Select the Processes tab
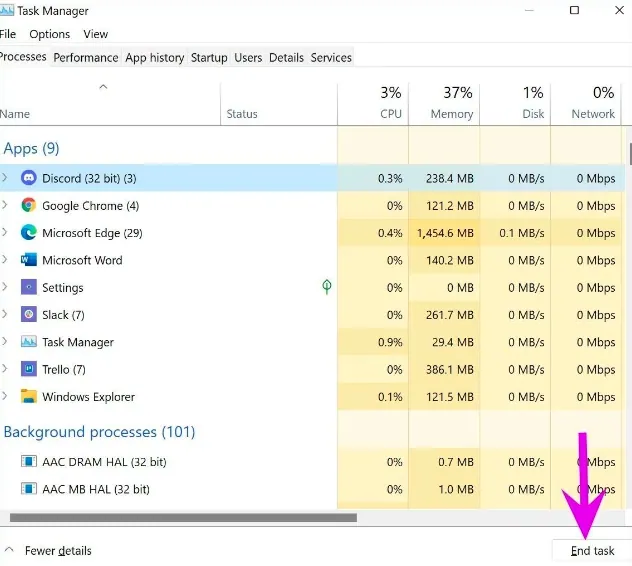 pyautogui.click(x=23, y=57)
